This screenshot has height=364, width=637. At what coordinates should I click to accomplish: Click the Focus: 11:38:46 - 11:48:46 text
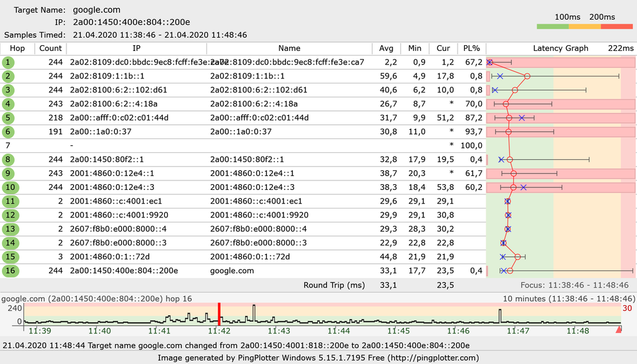click(574, 286)
